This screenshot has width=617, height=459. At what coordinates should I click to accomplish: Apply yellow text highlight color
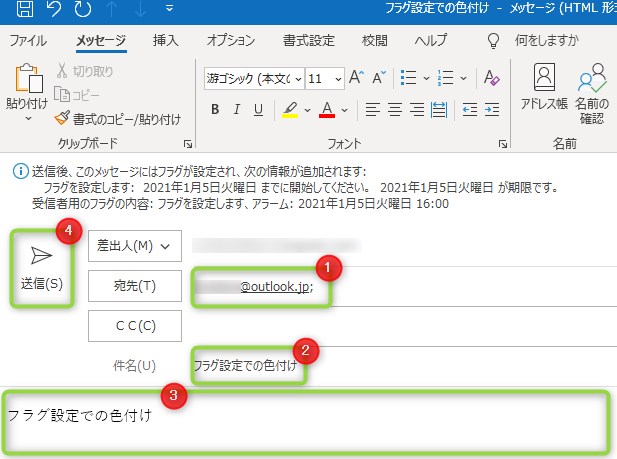coord(290,110)
